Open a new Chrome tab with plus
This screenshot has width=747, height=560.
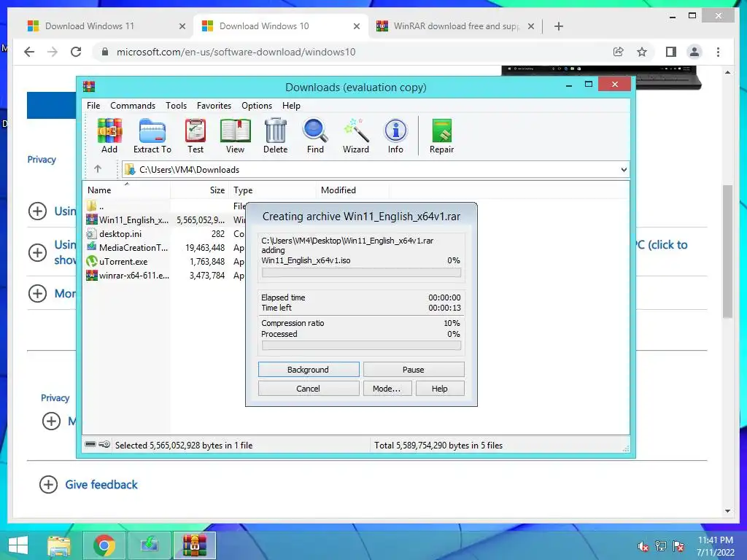pos(559,26)
